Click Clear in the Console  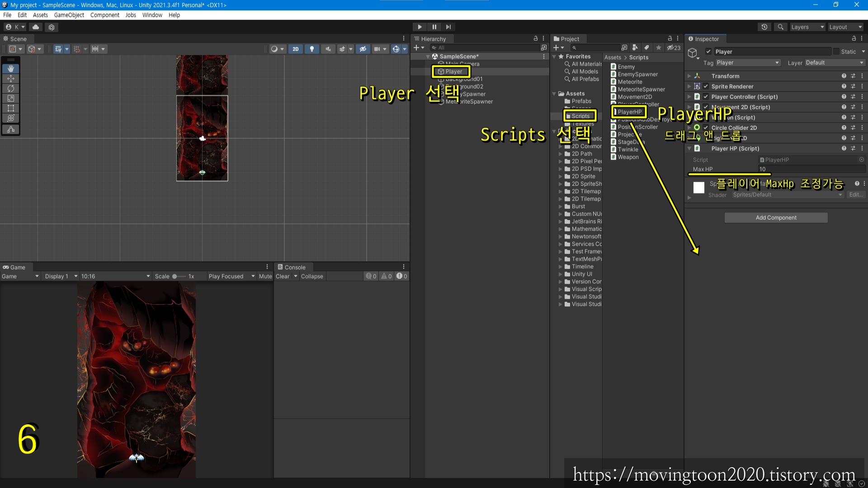pos(283,276)
